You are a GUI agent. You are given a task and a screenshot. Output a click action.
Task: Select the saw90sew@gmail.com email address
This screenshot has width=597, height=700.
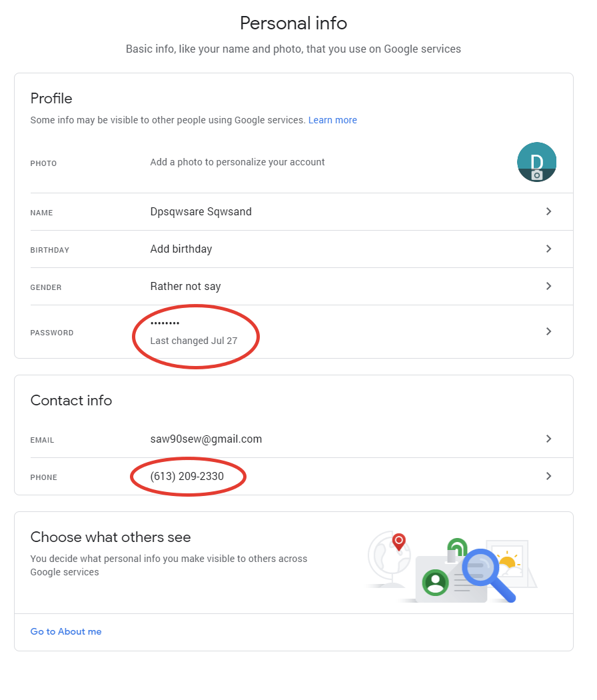tap(206, 439)
